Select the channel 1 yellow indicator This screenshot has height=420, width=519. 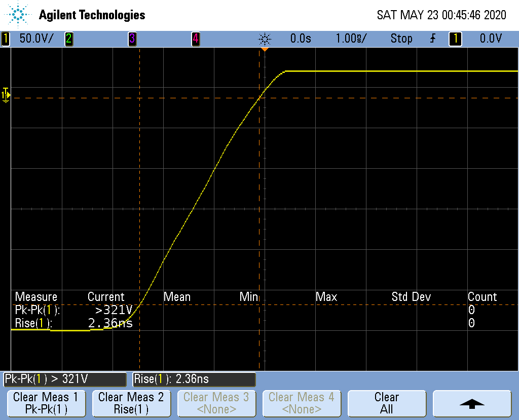[x=6, y=39]
